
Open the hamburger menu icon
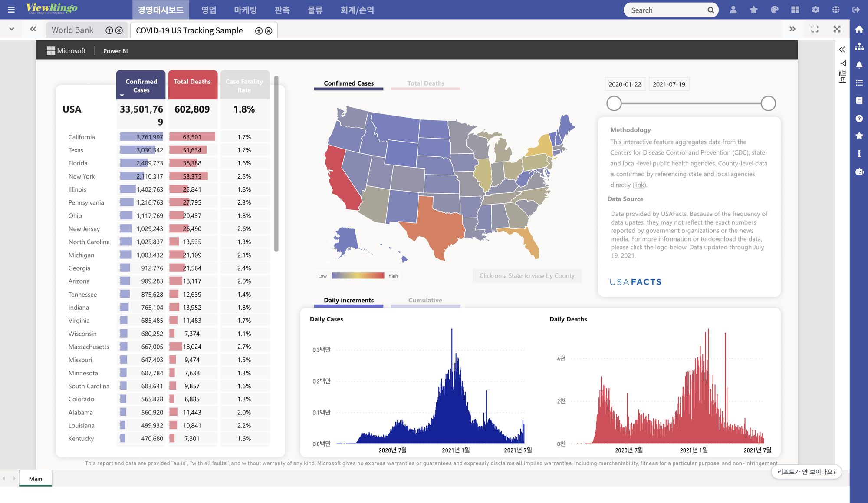tap(11, 10)
